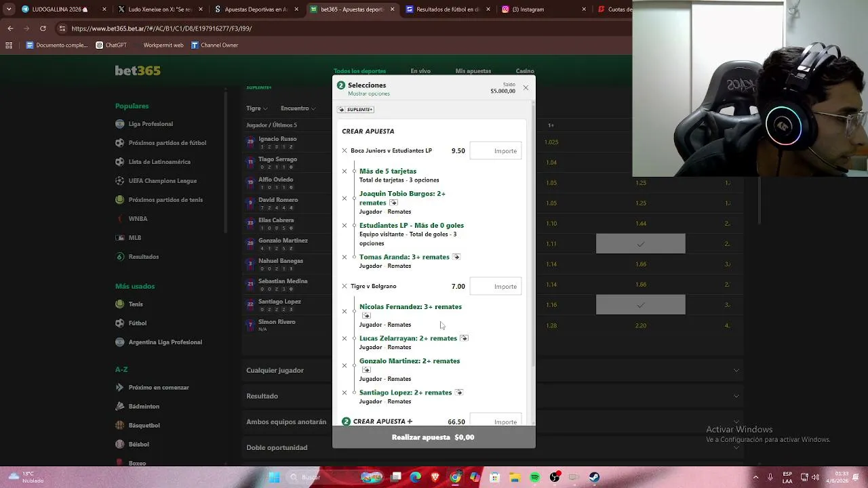Expand Ambos equipos anotarán market

(x=493, y=422)
